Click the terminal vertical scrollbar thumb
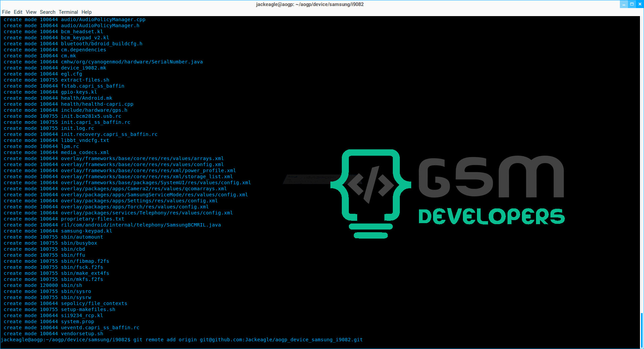This screenshot has width=644, height=349. pyautogui.click(x=642, y=331)
